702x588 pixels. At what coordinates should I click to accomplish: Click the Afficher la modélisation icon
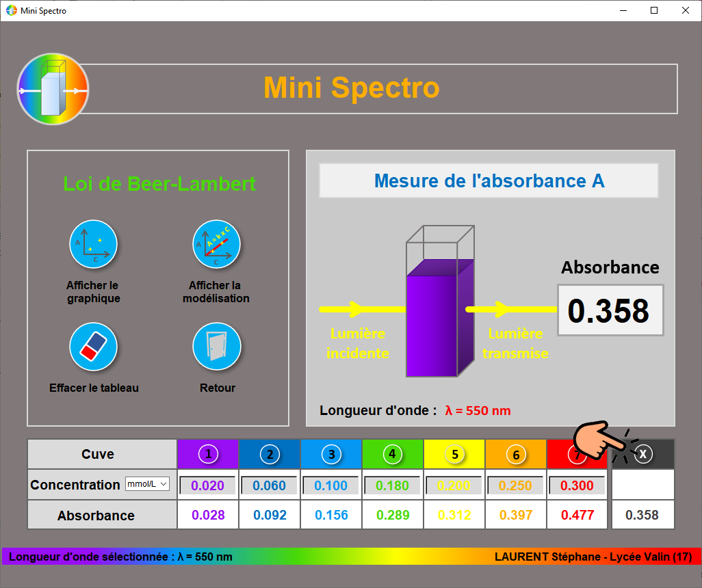(x=216, y=244)
